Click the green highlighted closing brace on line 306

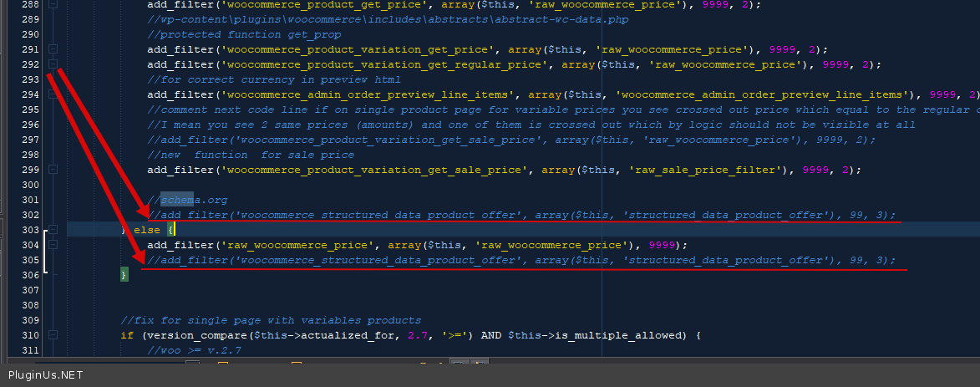pyautogui.click(x=124, y=274)
